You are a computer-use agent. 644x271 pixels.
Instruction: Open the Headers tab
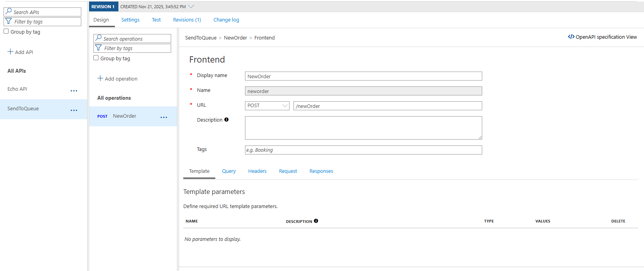257,171
